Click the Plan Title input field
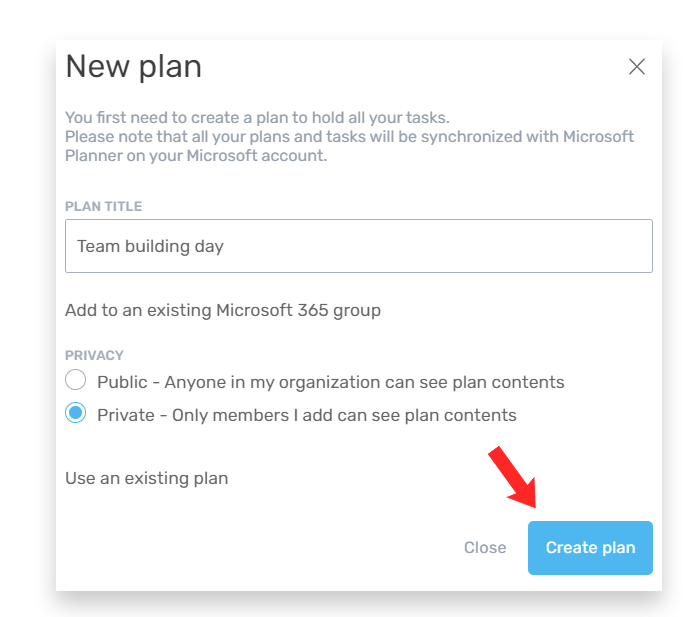Screen dimensions: 700x617 point(358,246)
